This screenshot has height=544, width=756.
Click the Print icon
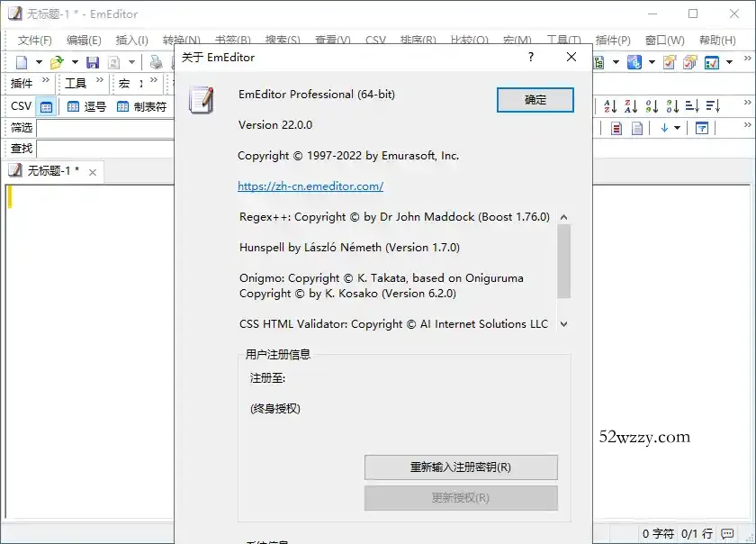coord(157,62)
